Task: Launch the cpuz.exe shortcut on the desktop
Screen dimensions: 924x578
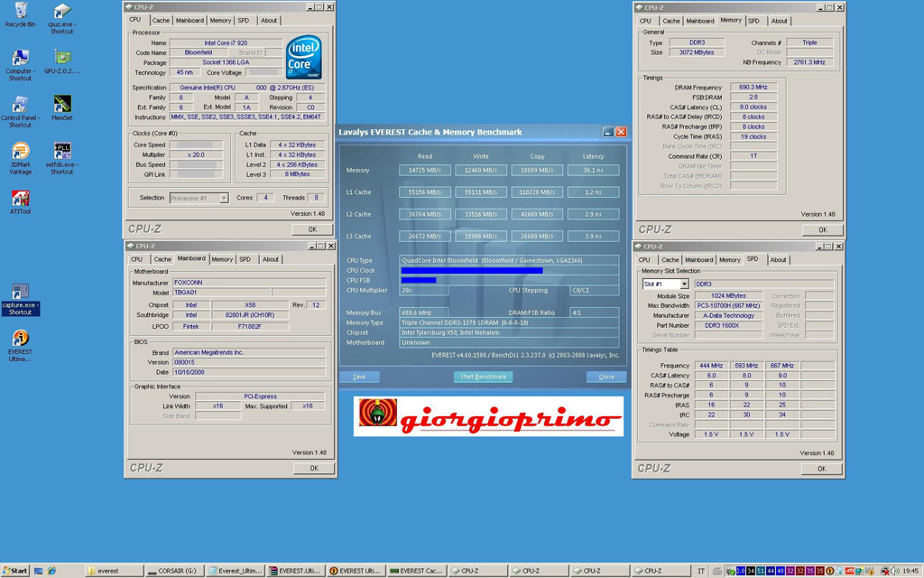Action: (61, 18)
